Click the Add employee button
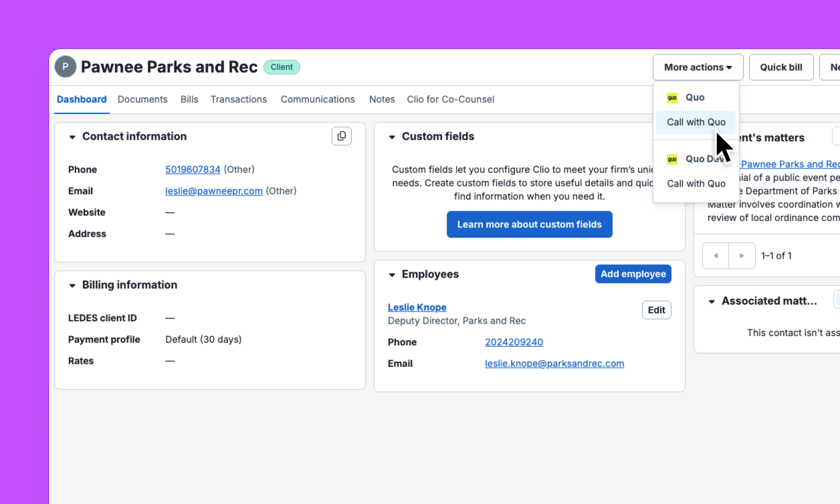Viewport: 840px width, 504px height. (x=633, y=274)
